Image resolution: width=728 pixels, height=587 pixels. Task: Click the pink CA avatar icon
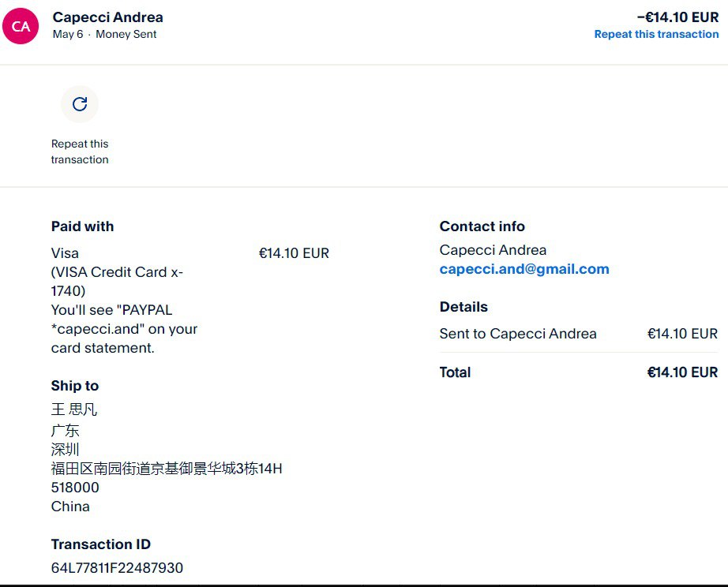tap(21, 26)
